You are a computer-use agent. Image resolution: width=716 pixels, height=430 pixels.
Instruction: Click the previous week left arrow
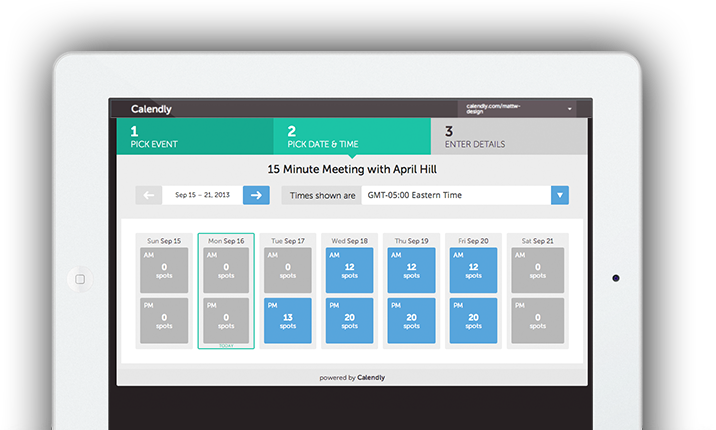point(149,195)
